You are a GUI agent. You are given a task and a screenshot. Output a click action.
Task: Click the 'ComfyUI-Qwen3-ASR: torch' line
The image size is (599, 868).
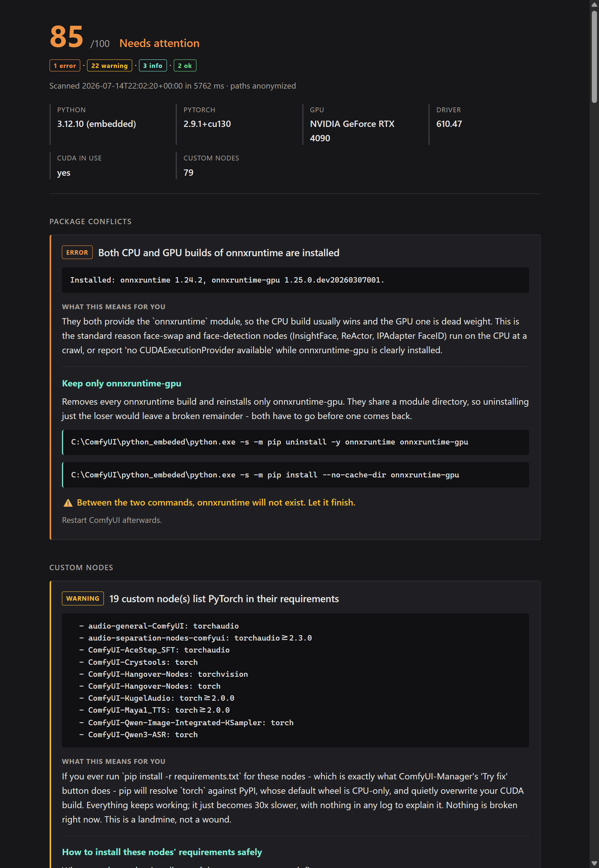pos(138,735)
